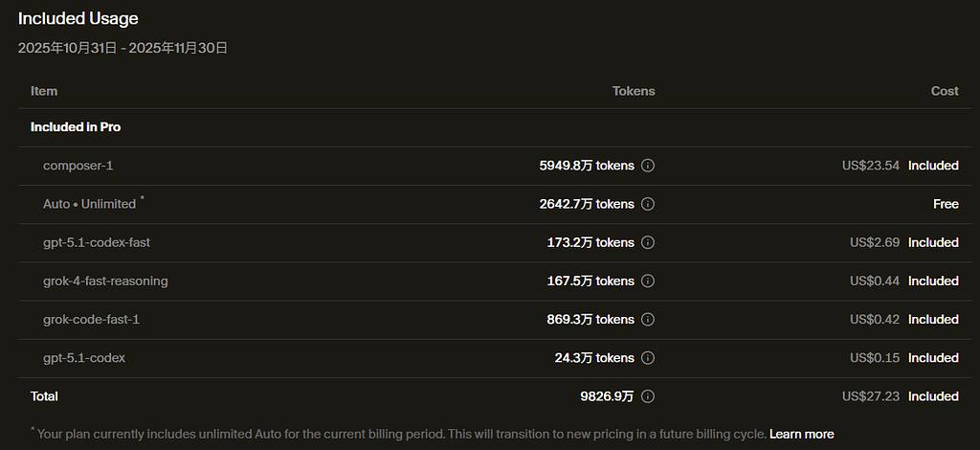Viewport: 980px width, 450px height.
Task: Click the Auto • Unlimited row label
Action: pyautogui.click(x=89, y=204)
